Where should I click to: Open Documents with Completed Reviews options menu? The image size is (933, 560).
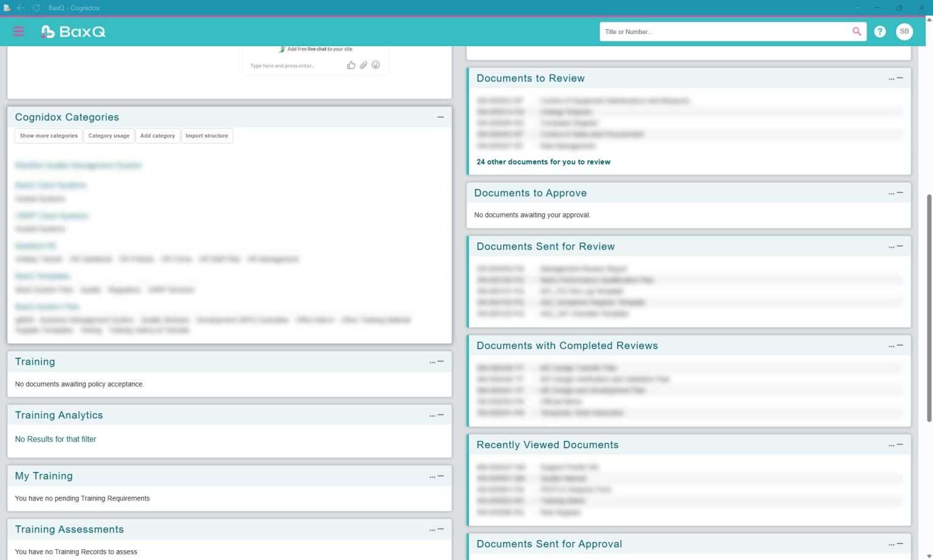(891, 346)
